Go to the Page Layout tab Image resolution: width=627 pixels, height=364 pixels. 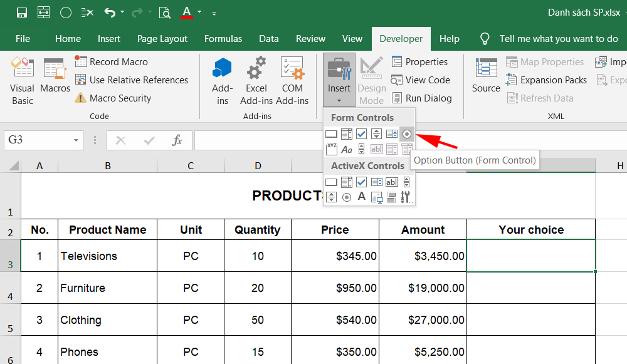(x=162, y=39)
